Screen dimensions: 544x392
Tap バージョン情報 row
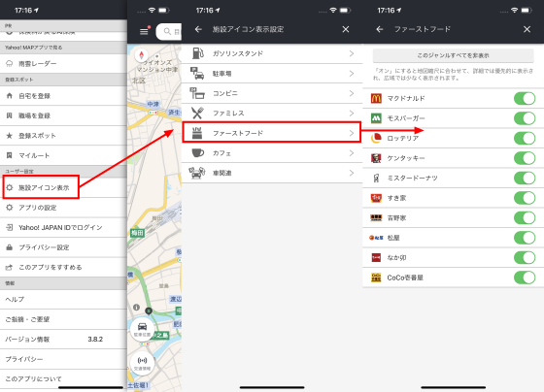(63, 340)
